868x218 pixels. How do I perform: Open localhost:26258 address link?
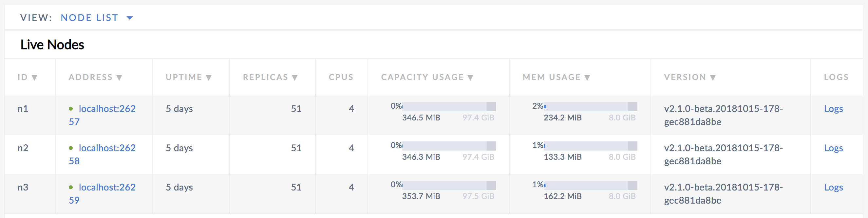click(107, 148)
